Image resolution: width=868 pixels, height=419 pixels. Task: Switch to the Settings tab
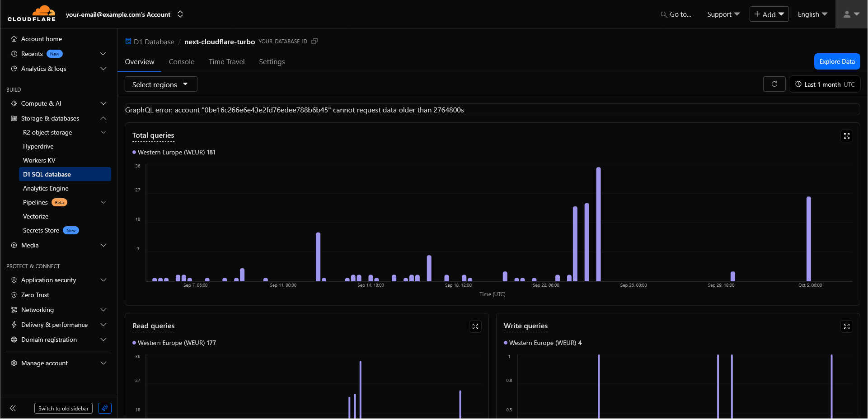pos(272,62)
